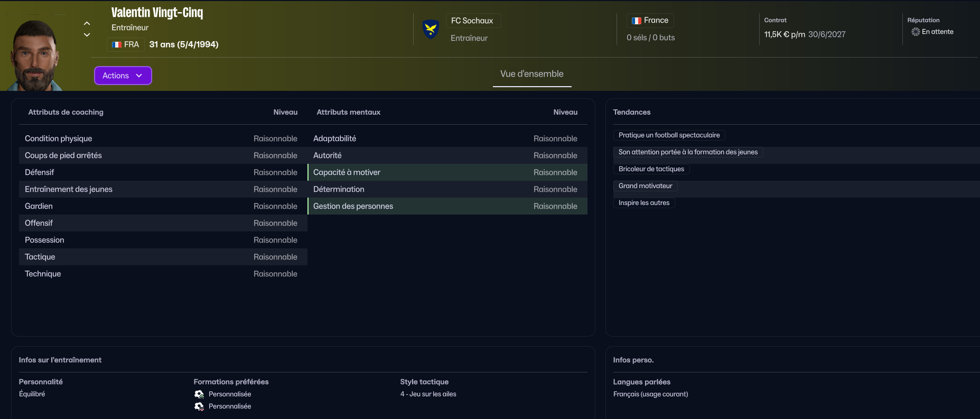Select the 'Inspire les autres' tendency tag
Viewport: 980px width, 419px height.
tap(643, 203)
